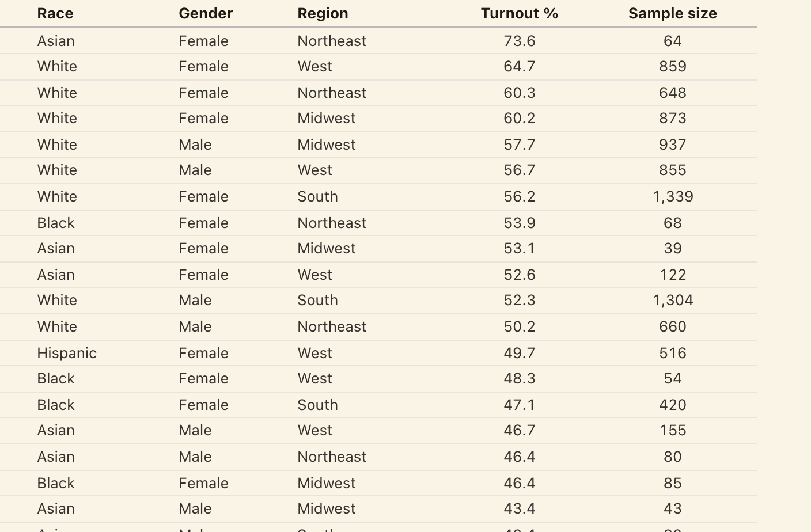Sort by the Gender column header

tap(206, 13)
